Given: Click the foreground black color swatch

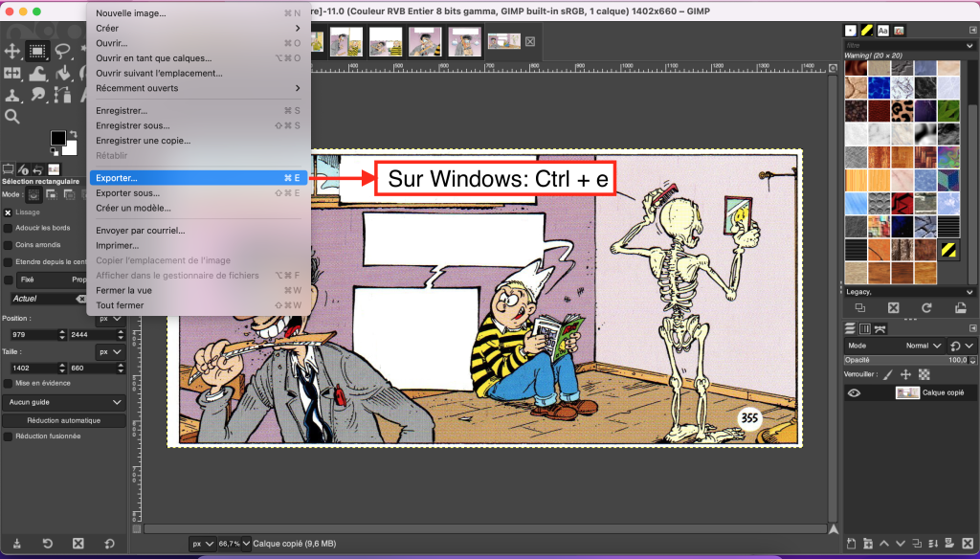Looking at the screenshot, I should pyautogui.click(x=58, y=139).
